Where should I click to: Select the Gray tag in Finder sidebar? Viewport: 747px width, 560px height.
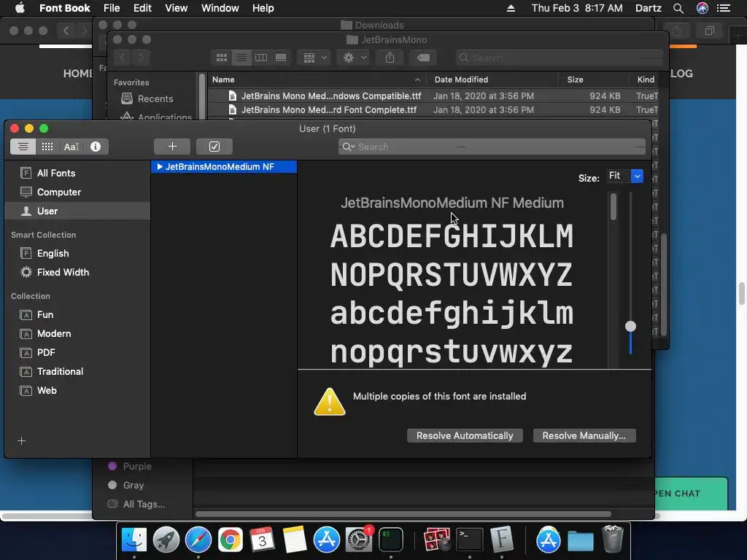point(133,485)
